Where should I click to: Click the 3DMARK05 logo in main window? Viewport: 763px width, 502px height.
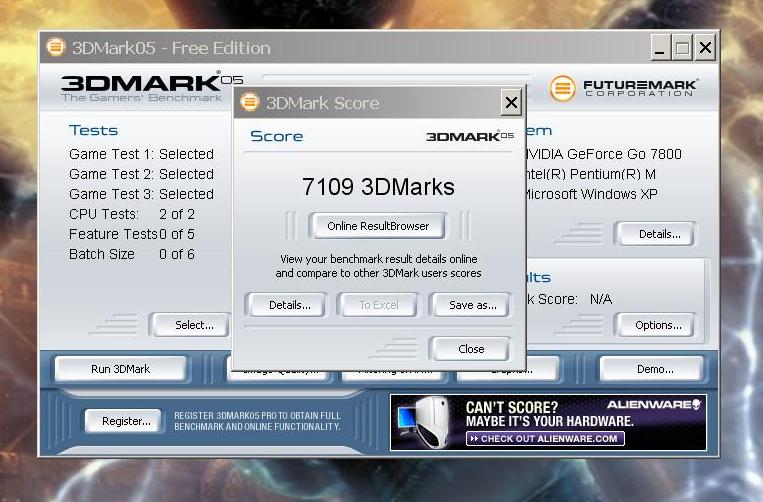click(152, 83)
